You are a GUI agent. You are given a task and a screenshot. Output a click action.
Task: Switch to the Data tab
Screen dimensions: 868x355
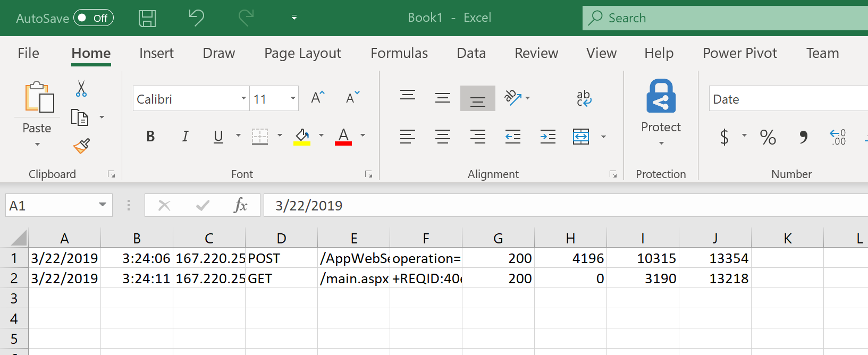471,53
